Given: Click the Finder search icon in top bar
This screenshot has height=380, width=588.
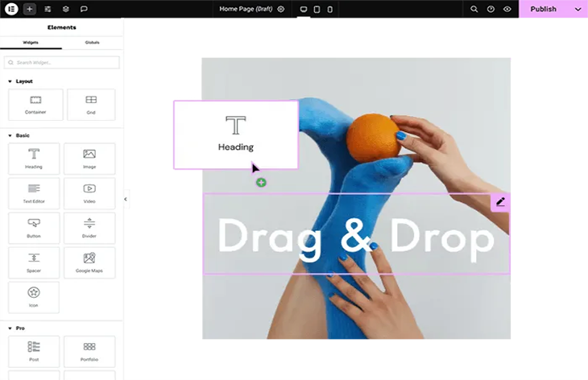Looking at the screenshot, I should click(x=474, y=9).
